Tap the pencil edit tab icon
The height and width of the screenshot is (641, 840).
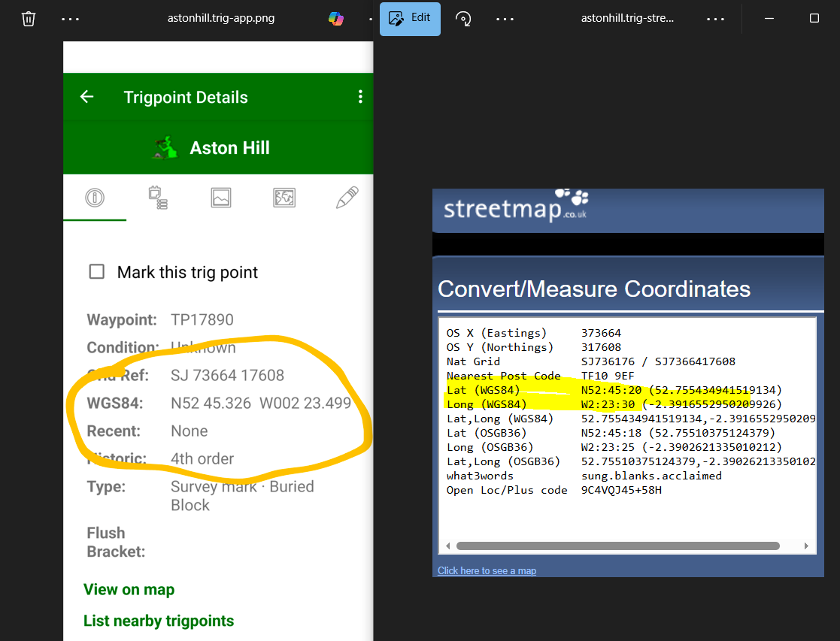(x=347, y=198)
